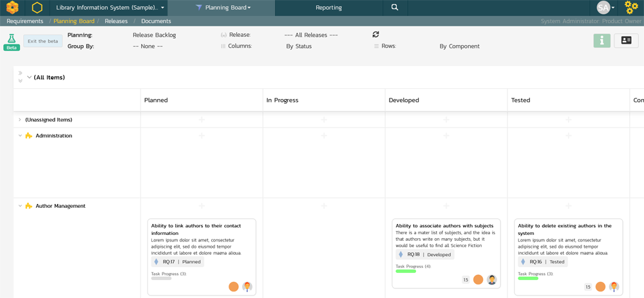This screenshot has height=298, width=644.
Task: Click the green info icon button
Action: click(x=601, y=41)
